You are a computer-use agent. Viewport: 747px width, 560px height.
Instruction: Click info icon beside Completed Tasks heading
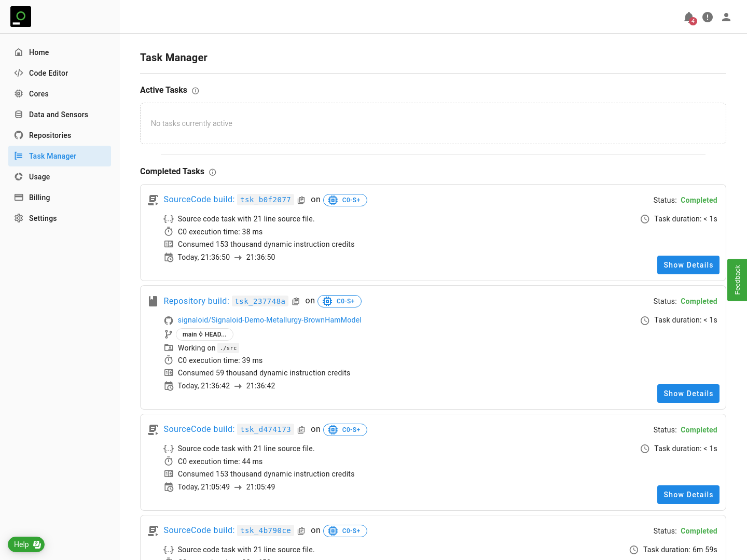point(213,172)
